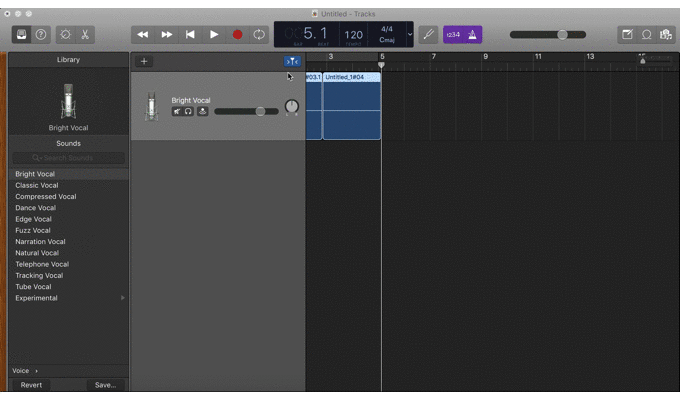
Task: Add a new track with plus button
Action: click(x=144, y=61)
